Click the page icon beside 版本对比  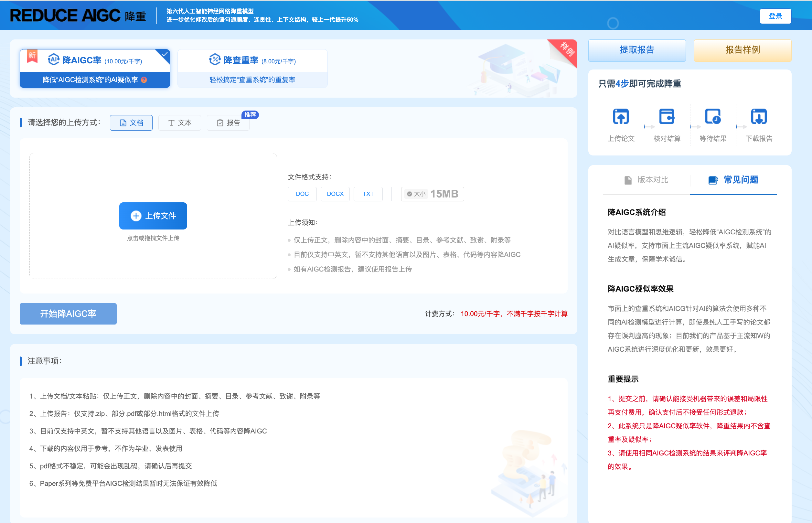click(x=628, y=180)
